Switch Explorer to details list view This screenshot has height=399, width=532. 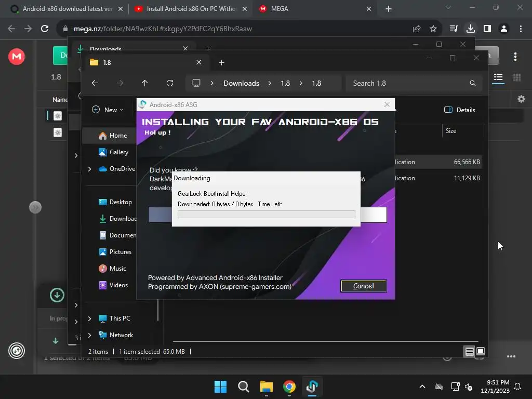(469, 352)
